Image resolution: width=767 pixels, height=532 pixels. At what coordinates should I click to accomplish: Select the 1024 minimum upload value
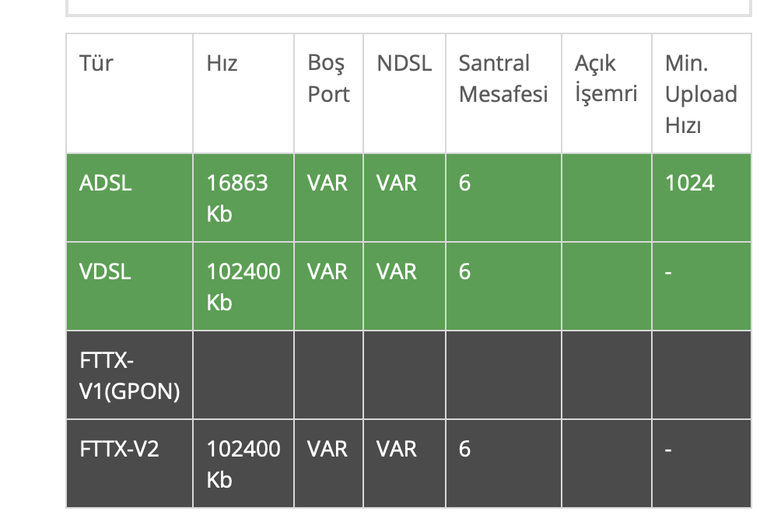click(x=689, y=184)
